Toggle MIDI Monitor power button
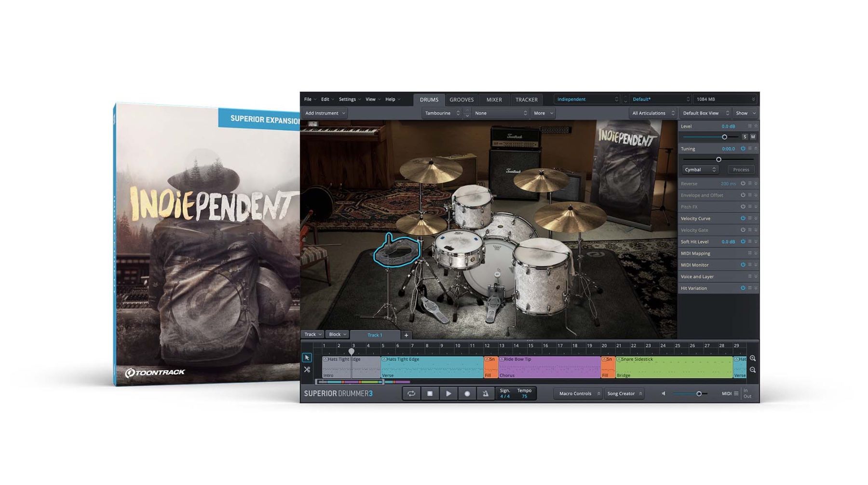This screenshot has width=868, height=485. 743,264
